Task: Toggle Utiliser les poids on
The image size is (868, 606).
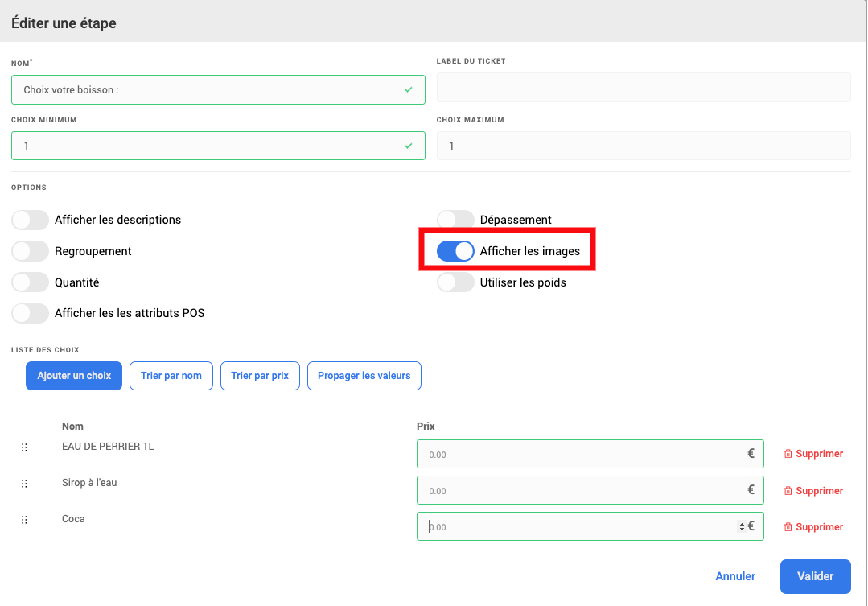Action: point(455,282)
